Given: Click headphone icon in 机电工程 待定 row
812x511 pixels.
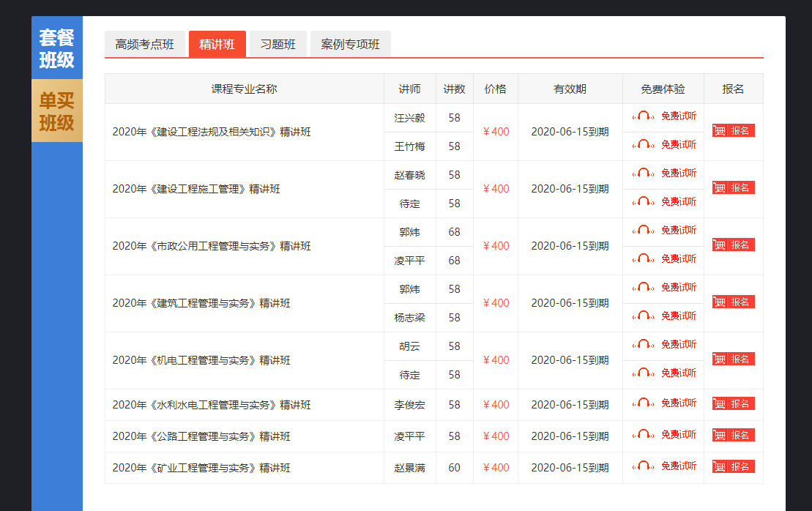Looking at the screenshot, I should point(643,373).
